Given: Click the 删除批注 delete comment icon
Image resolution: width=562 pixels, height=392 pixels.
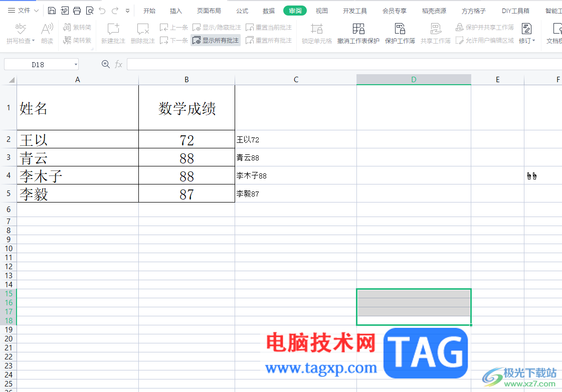Looking at the screenshot, I should 143,29.
